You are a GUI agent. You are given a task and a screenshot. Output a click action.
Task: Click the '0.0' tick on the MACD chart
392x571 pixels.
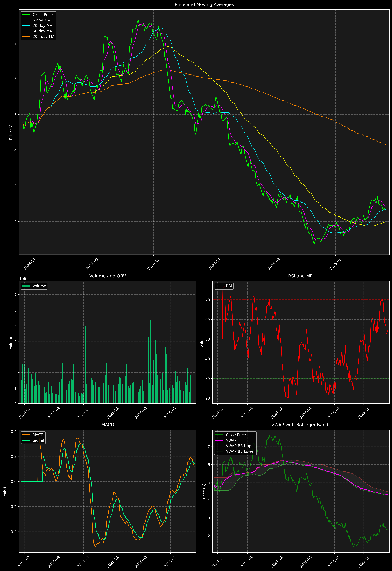click(x=14, y=482)
